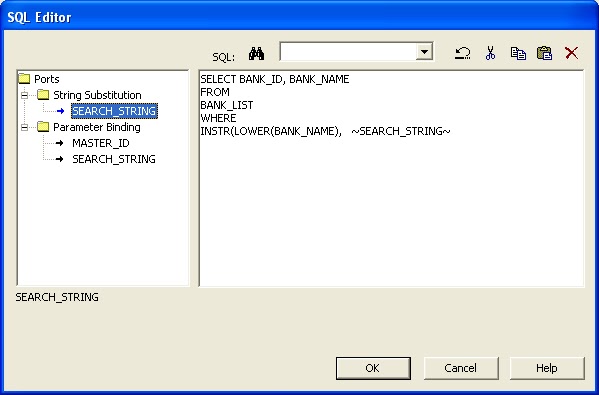
Task: Click the Parameter Binding folder icon
Action: click(43, 127)
